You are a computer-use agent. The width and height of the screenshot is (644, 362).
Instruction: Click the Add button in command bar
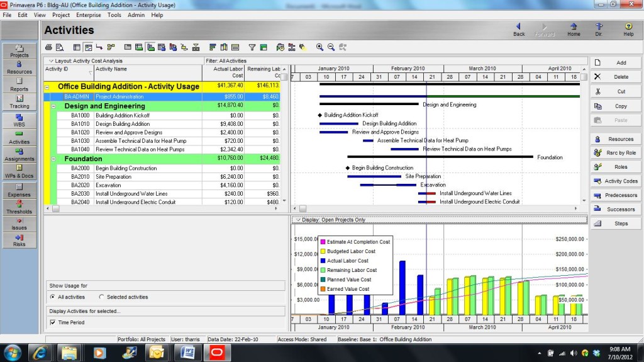[615, 62]
